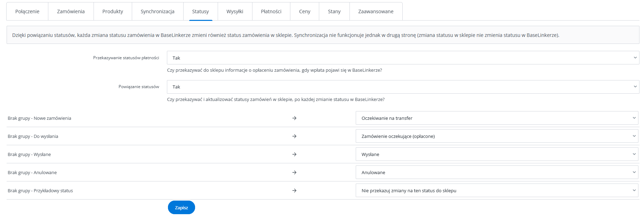
Task: Open the Anulowane shop status dropdown
Action: [497, 172]
